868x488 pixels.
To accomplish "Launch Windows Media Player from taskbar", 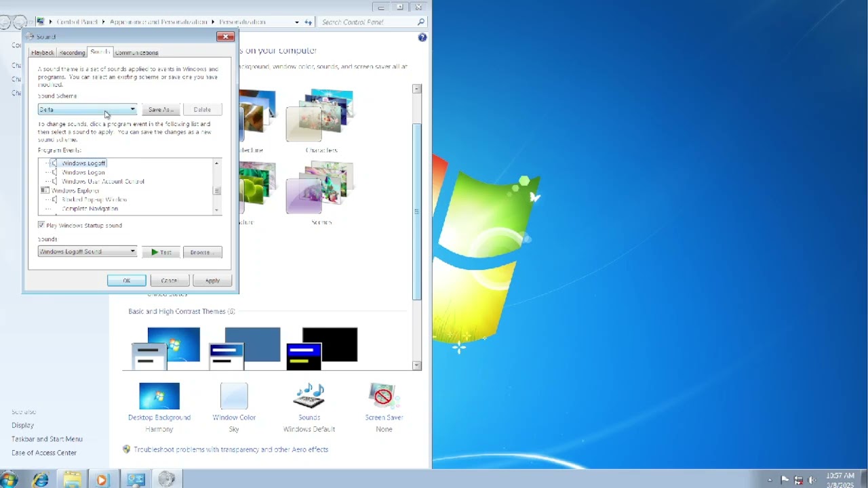I will click(x=102, y=479).
